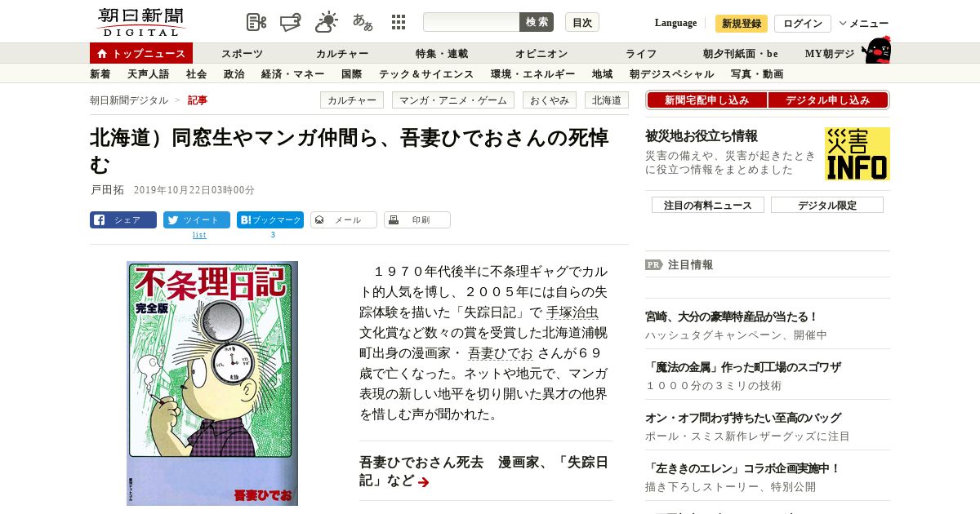The image size is (980, 514).
Task: Open 社会 section
Action: pyautogui.click(x=196, y=74)
